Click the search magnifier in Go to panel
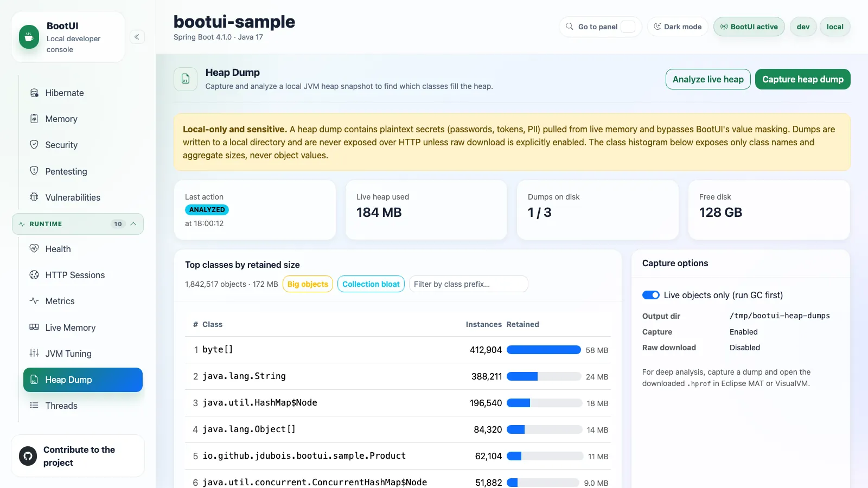This screenshot has height=488, width=868. (x=570, y=27)
